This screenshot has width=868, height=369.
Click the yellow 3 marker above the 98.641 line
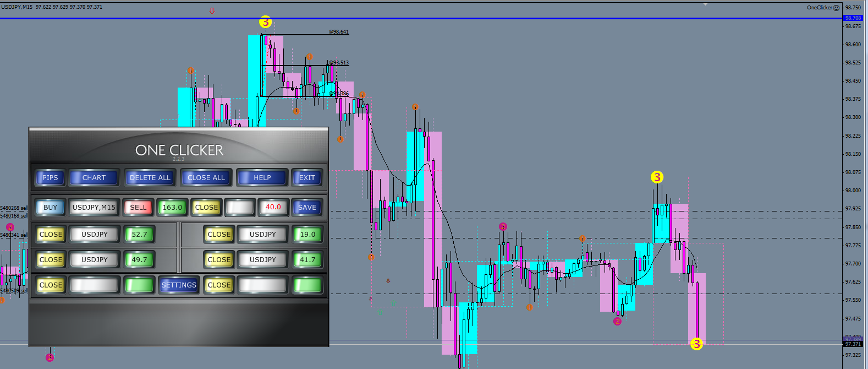(265, 22)
